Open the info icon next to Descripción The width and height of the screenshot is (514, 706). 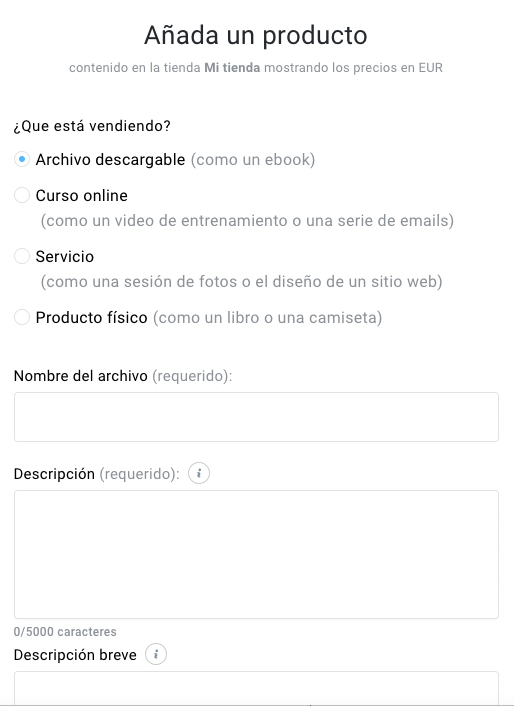click(199, 474)
